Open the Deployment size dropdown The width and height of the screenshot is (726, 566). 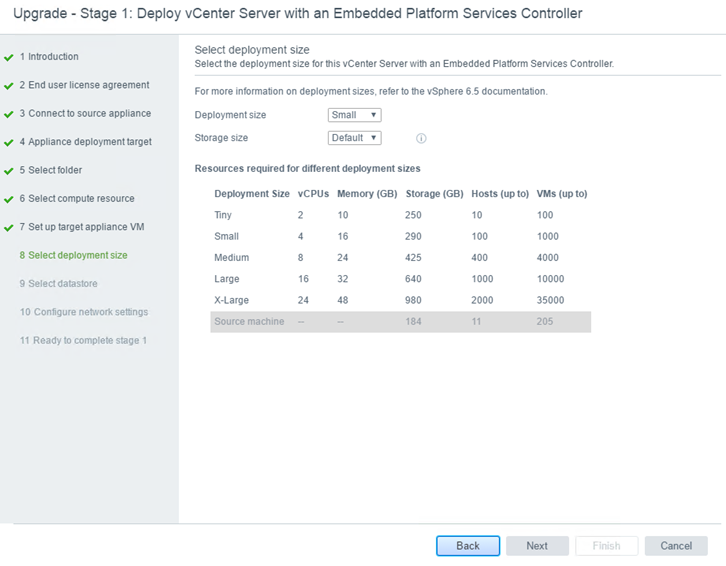(354, 115)
